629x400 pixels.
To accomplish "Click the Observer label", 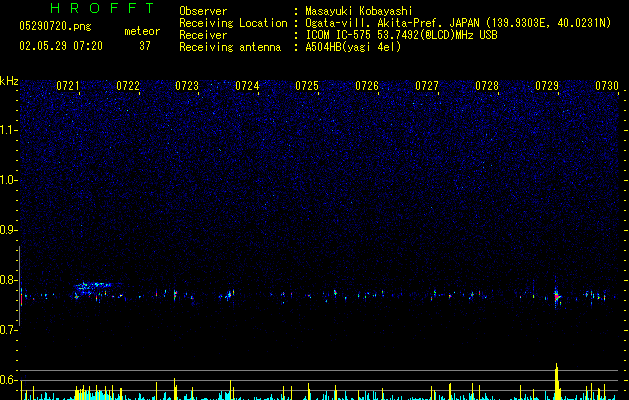I will [x=203, y=11].
